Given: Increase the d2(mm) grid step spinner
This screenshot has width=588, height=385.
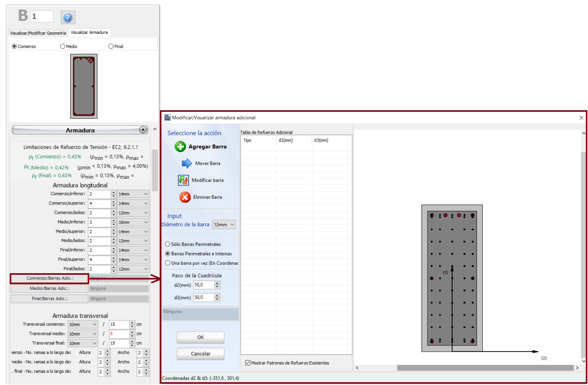Looking at the screenshot, I should pos(217,283).
